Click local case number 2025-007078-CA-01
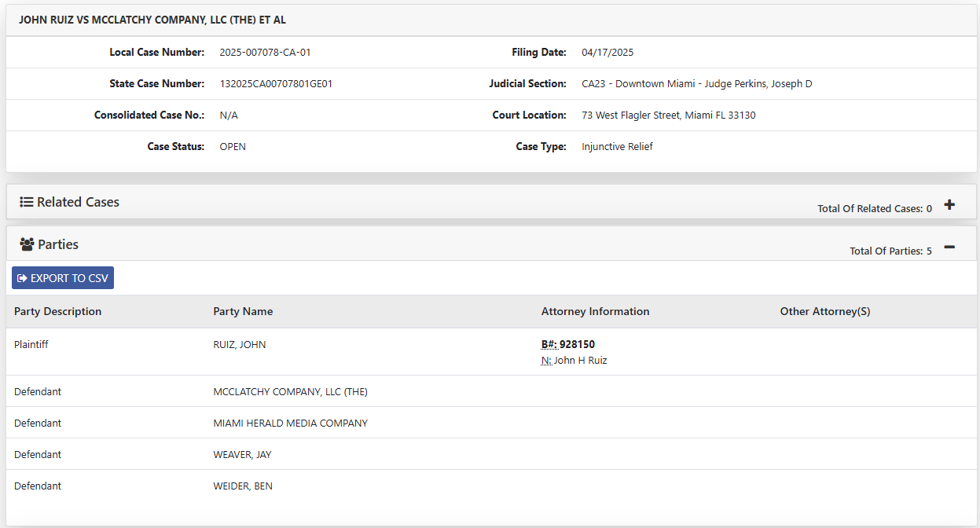Viewport: 980px width, 528px height. (x=266, y=52)
